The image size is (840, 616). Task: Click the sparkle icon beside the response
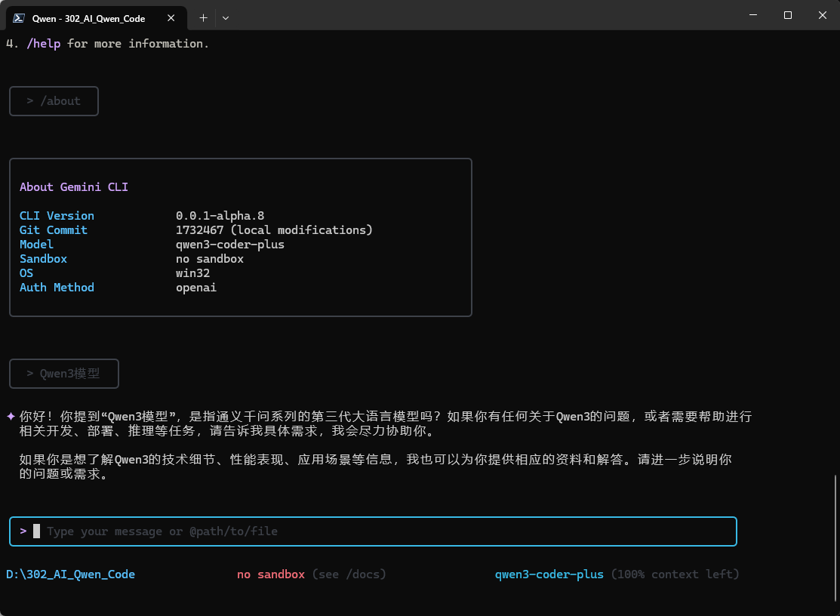11,416
